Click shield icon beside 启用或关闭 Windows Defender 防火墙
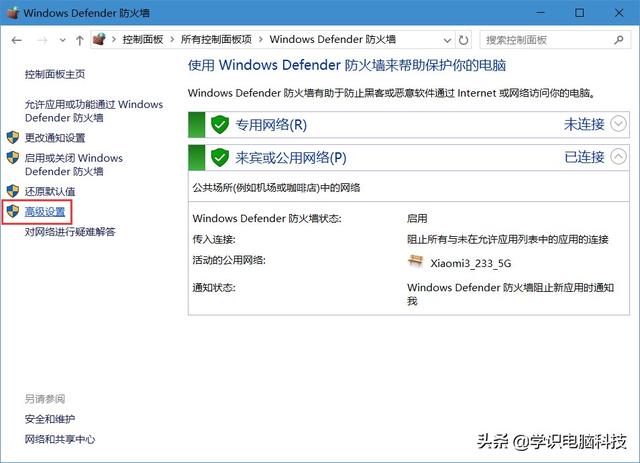The height and width of the screenshot is (463, 640). pos(13,158)
